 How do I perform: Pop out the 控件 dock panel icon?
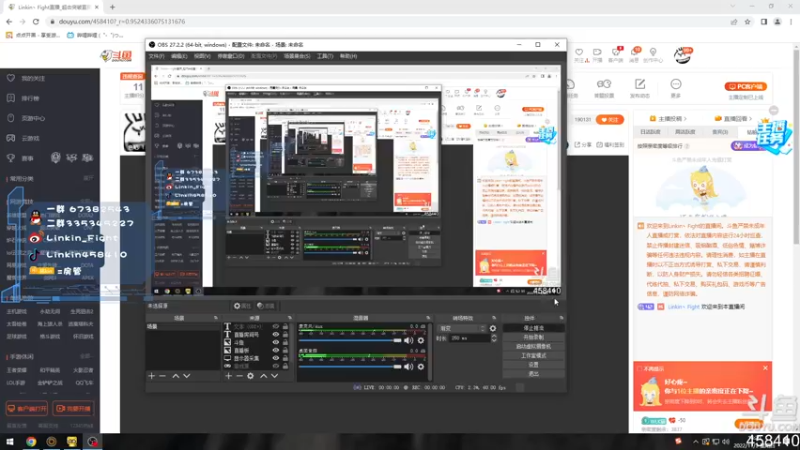pyautogui.click(x=561, y=318)
